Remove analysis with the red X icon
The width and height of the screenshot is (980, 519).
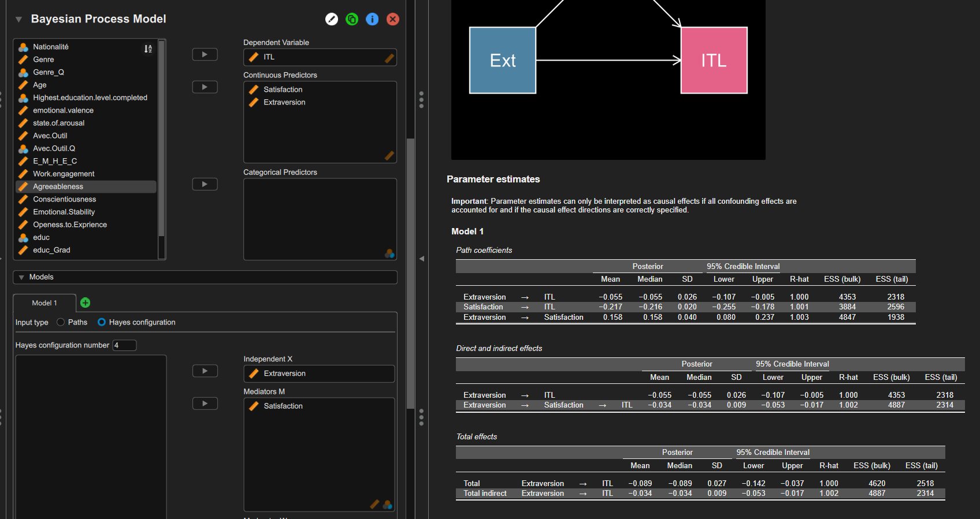(393, 19)
